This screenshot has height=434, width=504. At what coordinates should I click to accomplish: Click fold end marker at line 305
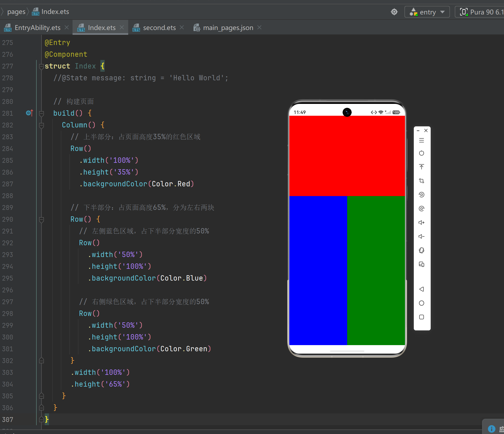pyautogui.click(x=41, y=396)
